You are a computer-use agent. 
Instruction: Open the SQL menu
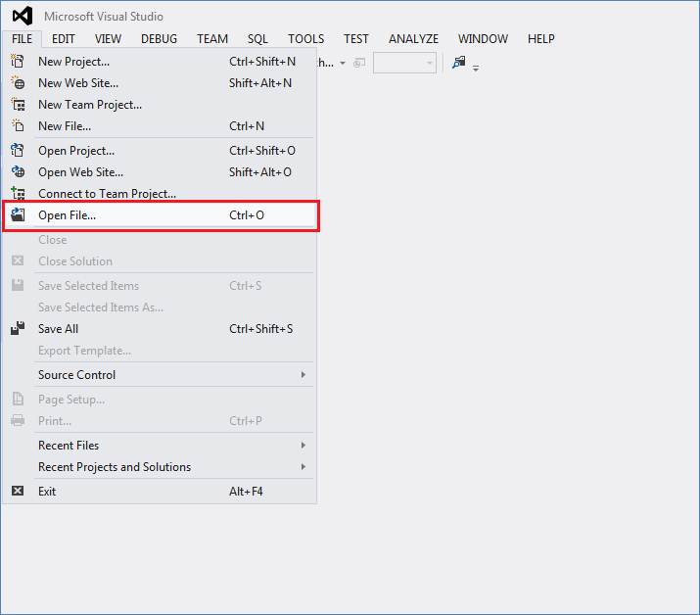coord(258,39)
